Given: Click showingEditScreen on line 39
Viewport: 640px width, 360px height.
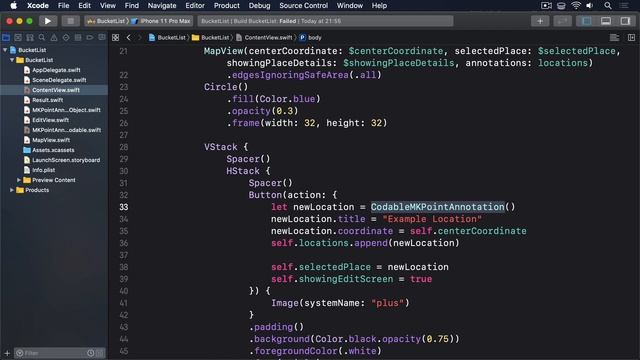Looking at the screenshot, I should 346,279.
